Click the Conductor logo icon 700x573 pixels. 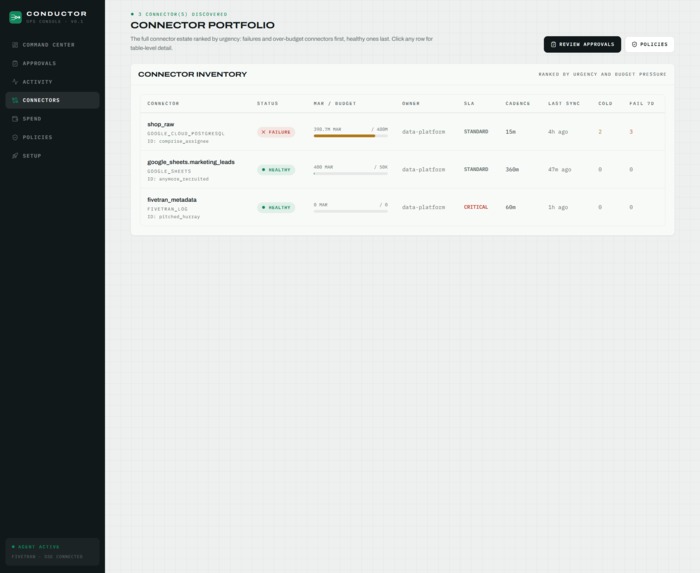tap(16, 17)
